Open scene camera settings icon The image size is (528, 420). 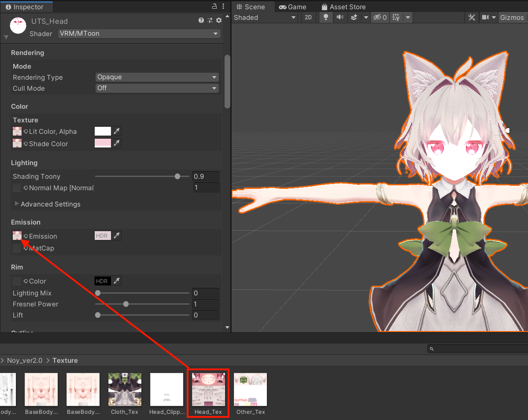(485, 17)
